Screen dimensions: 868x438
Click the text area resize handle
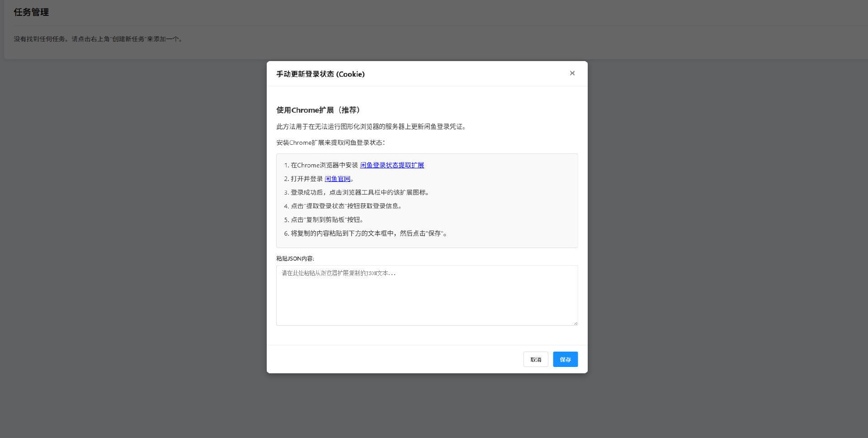(x=575, y=323)
